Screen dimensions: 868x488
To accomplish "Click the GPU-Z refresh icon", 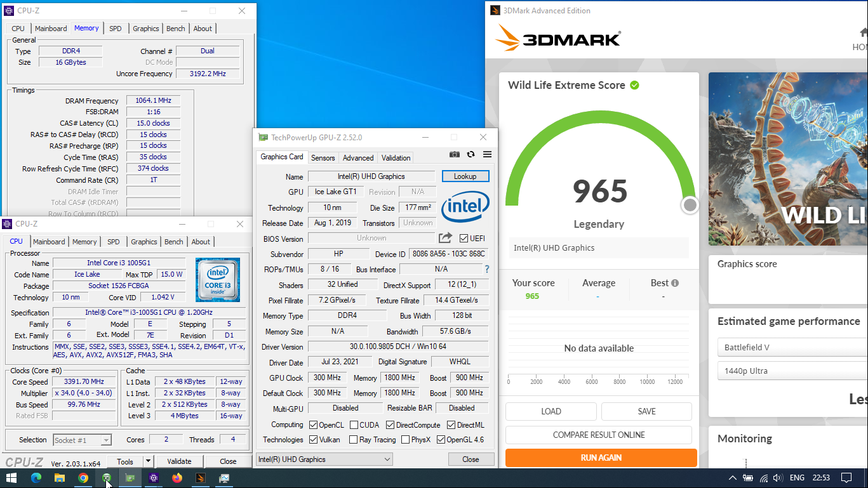I will pyautogui.click(x=471, y=154).
